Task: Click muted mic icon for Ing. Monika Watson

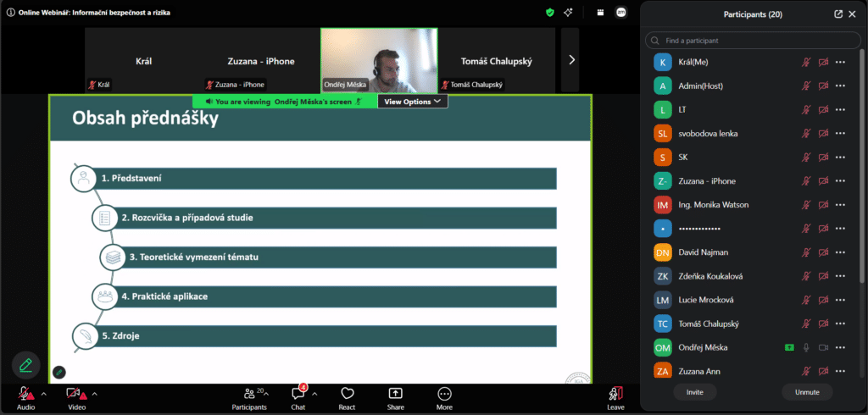Action: point(807,205)
